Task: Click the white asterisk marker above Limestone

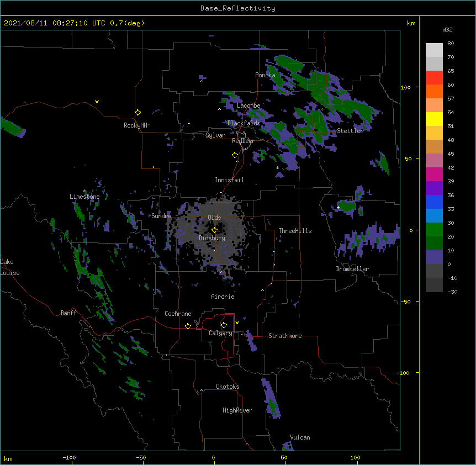Action: (84, 191)
